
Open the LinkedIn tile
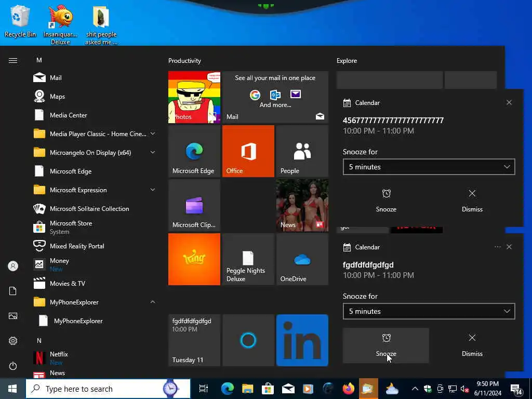[302, 340]
